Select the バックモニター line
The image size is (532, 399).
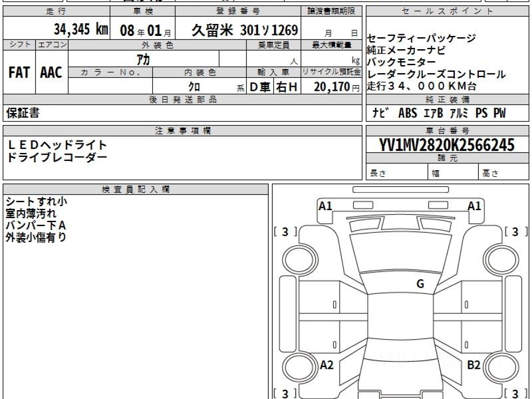[401, 62]
